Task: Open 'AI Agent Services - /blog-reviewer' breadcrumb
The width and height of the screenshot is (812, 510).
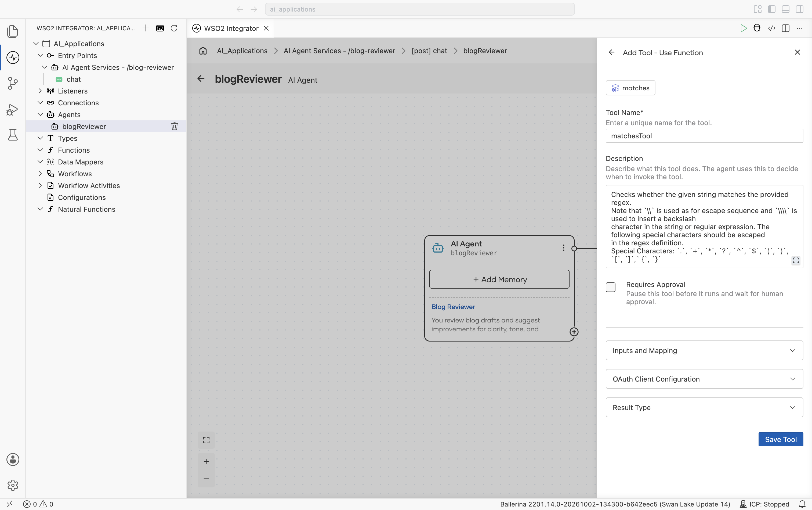Action: click(339, 51)
